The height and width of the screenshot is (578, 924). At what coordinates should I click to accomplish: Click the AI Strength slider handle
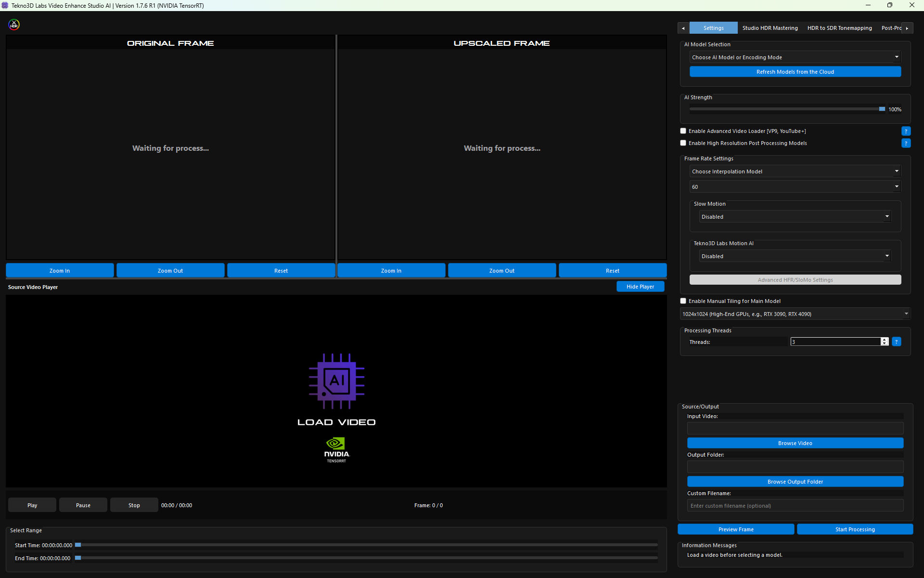click(882, 109)
